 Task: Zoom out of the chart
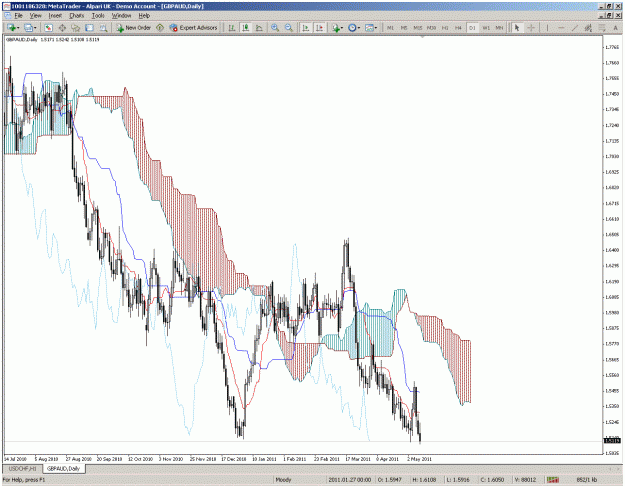point(289,28)
